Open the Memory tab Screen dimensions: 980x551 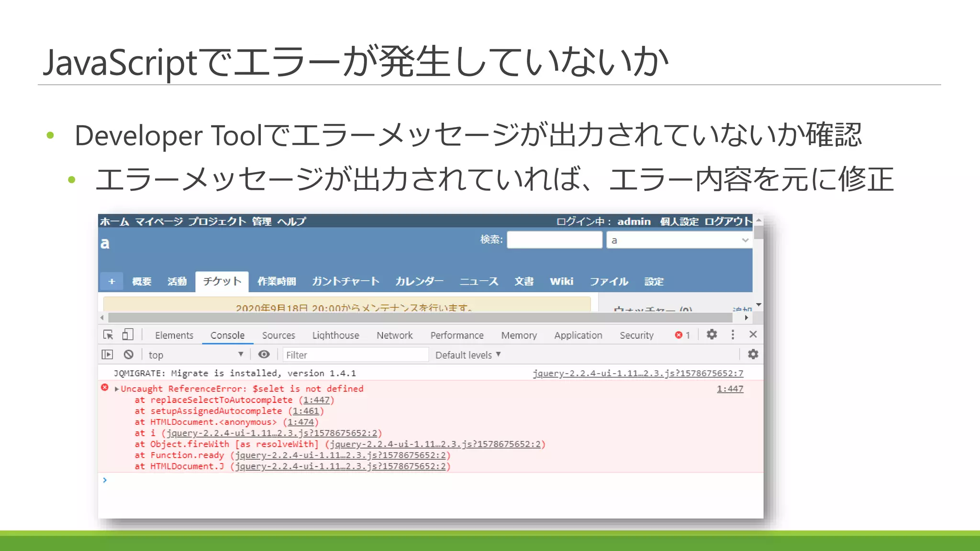pyautogui.click(x=519, y=335)
